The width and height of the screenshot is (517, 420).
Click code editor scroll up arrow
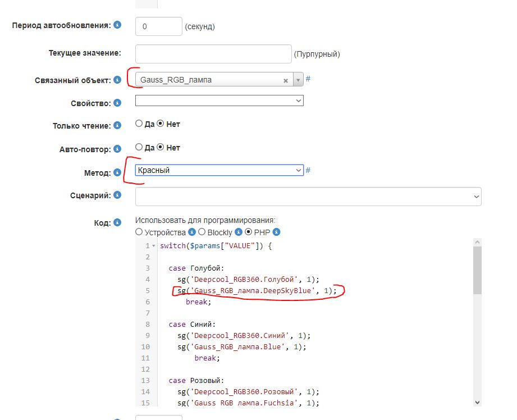pos(477,242)
